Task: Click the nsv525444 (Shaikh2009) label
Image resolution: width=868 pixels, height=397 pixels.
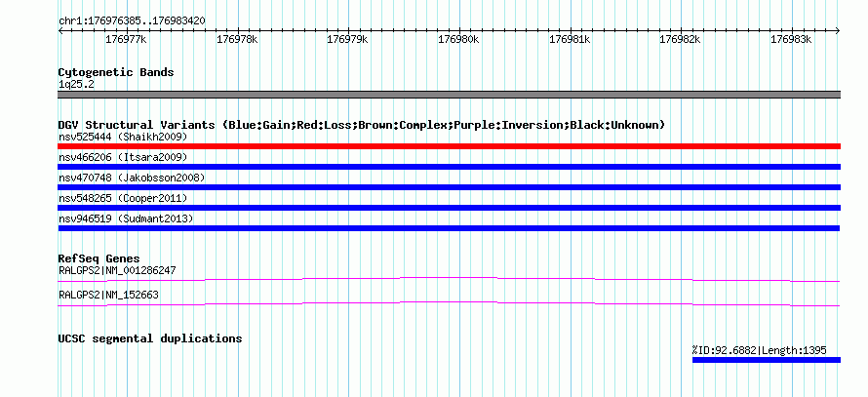Action: coord(123,137)
